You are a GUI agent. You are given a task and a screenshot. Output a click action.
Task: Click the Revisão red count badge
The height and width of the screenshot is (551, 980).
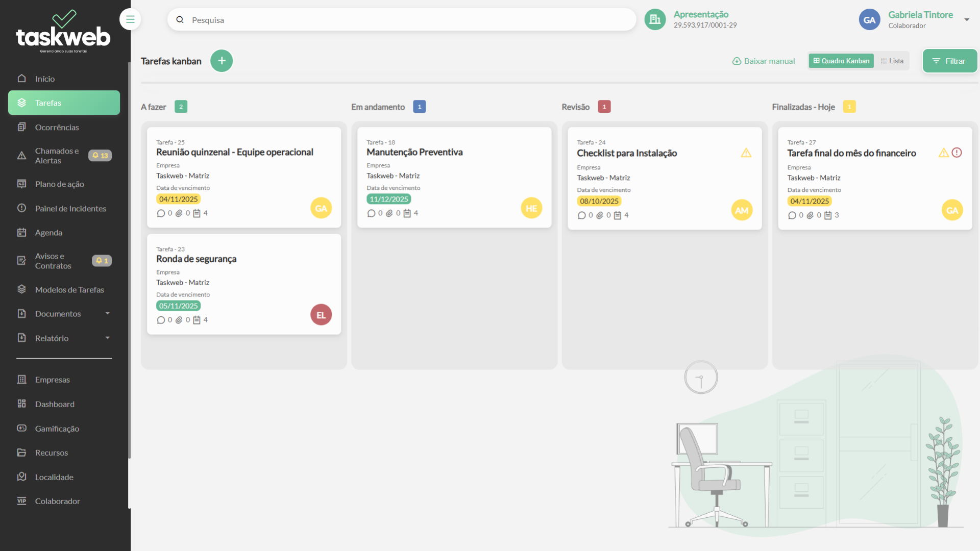coord(604,107)
